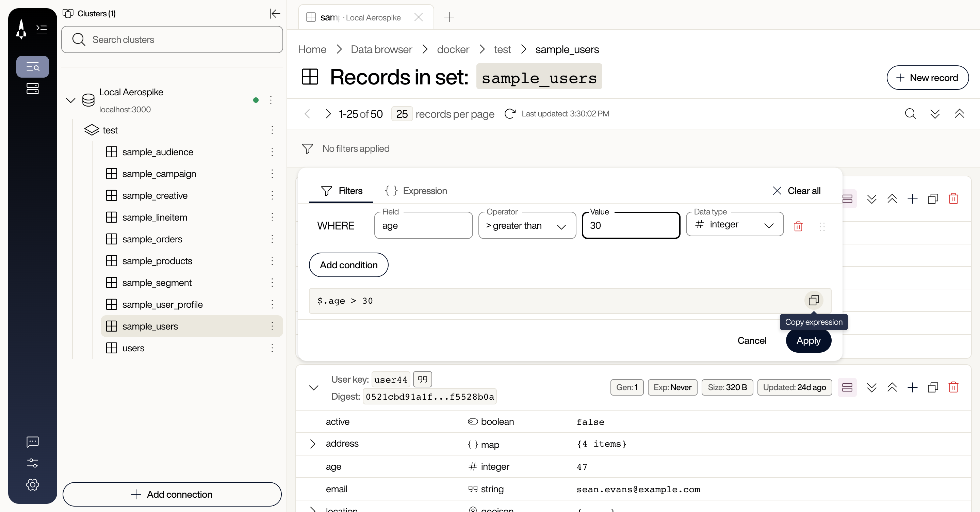Click the Copy expression icon
The height and width of the screenshot is (512, 980).
pos(813,300)
